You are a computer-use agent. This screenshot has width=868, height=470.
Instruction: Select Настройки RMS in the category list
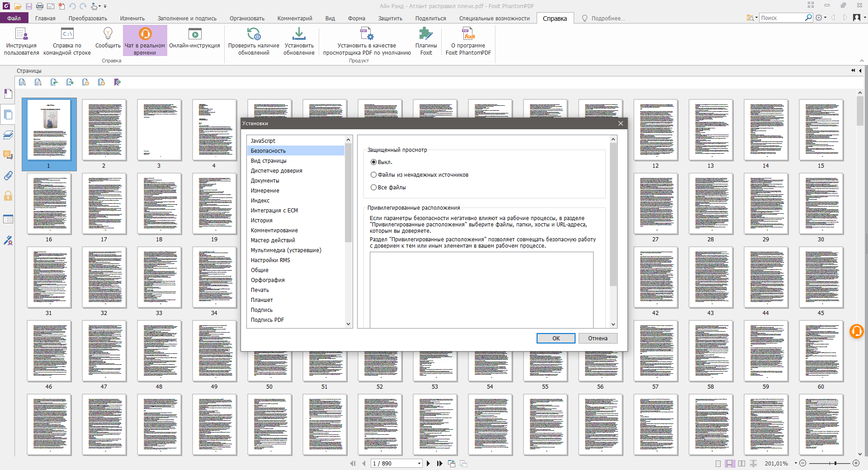pos(296,260)
